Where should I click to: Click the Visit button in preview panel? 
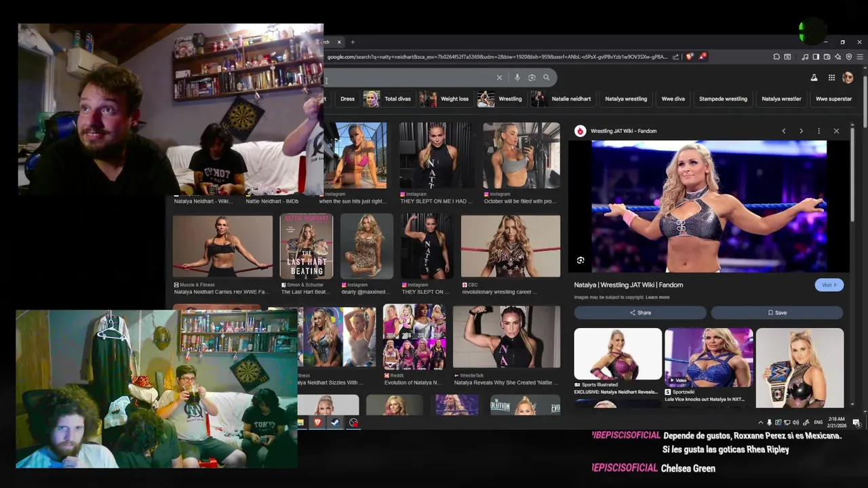(x=829, y=285)
